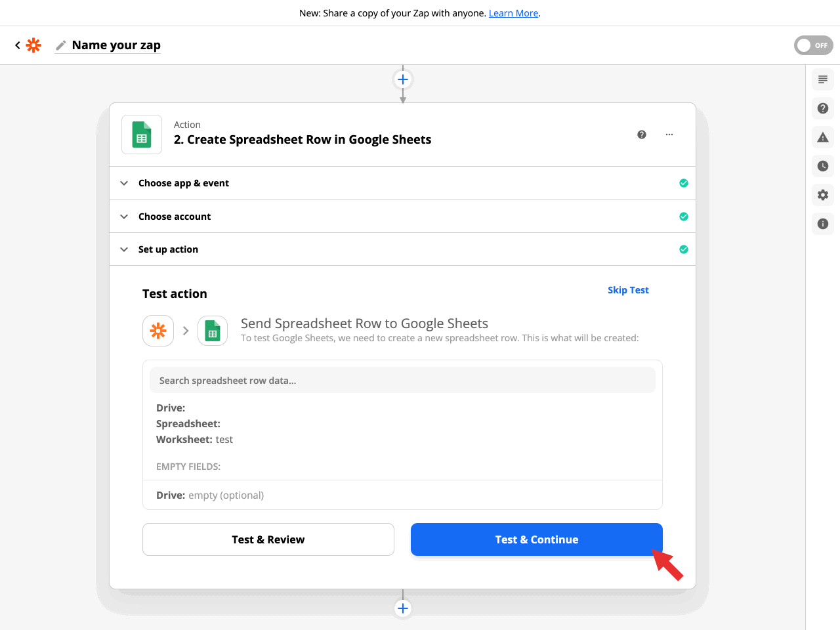Viewport: 840px width, 630px height.
Task: Click the Skip Test link
Action: 628,290
